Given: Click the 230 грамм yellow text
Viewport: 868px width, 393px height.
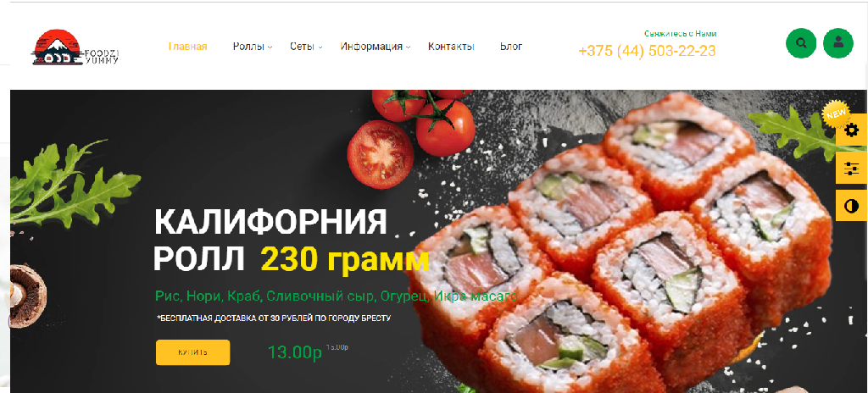Looking at the screenshot, I should tap(344, 258).
